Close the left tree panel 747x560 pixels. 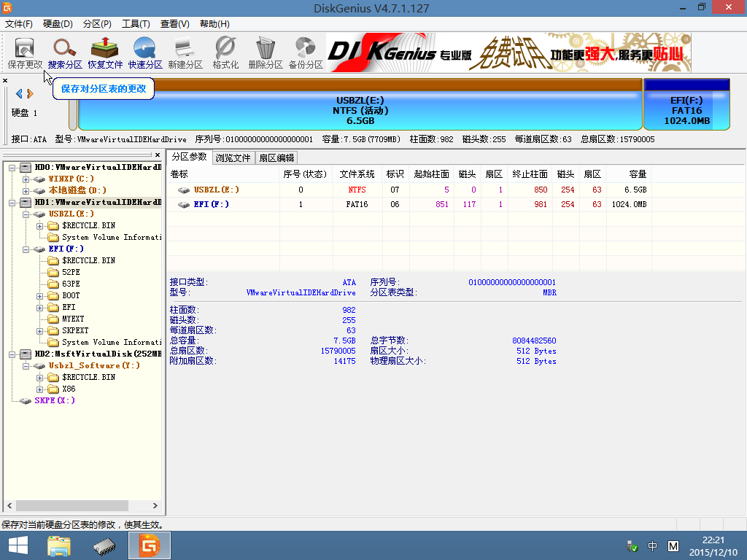158,155
